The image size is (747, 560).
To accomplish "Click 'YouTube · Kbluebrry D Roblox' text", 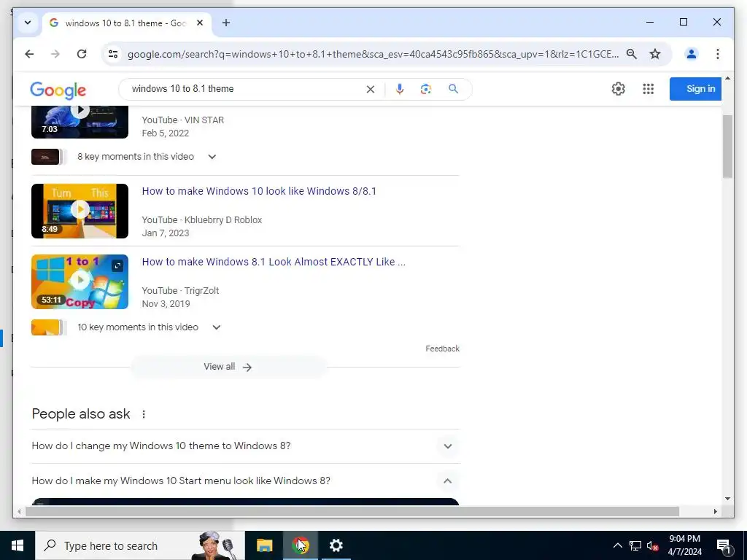I will 202,220.
